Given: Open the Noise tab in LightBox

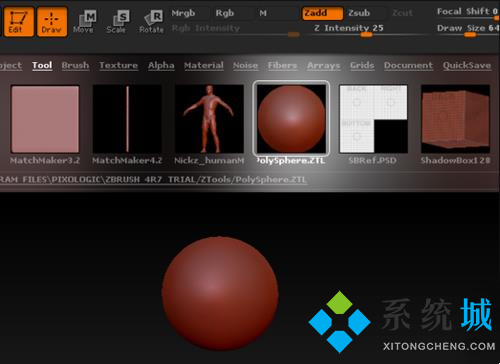Looking at the screenshot, I should point(245,65).
